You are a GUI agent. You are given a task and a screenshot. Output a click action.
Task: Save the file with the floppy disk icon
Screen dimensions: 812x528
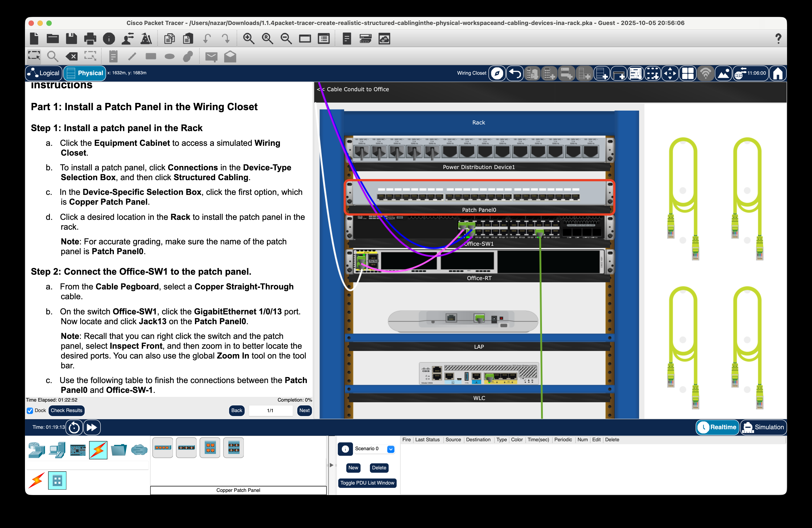(x=71, y=39)
